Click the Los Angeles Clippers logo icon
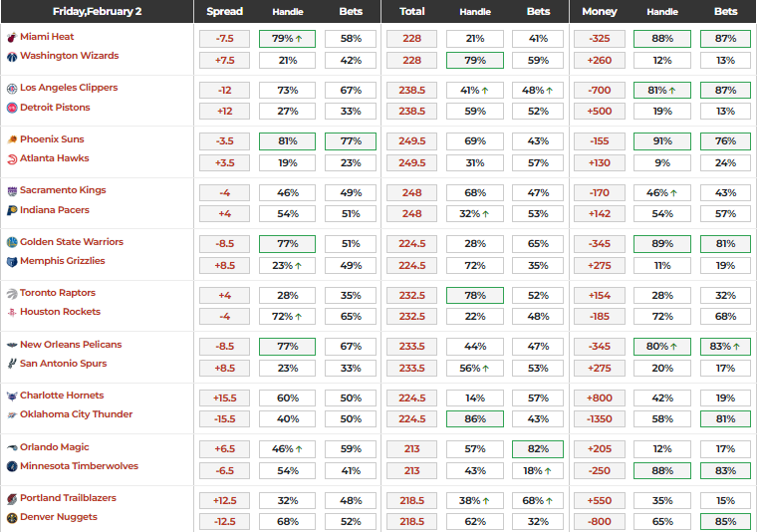 pyautogui.click(x=12, y=88)
